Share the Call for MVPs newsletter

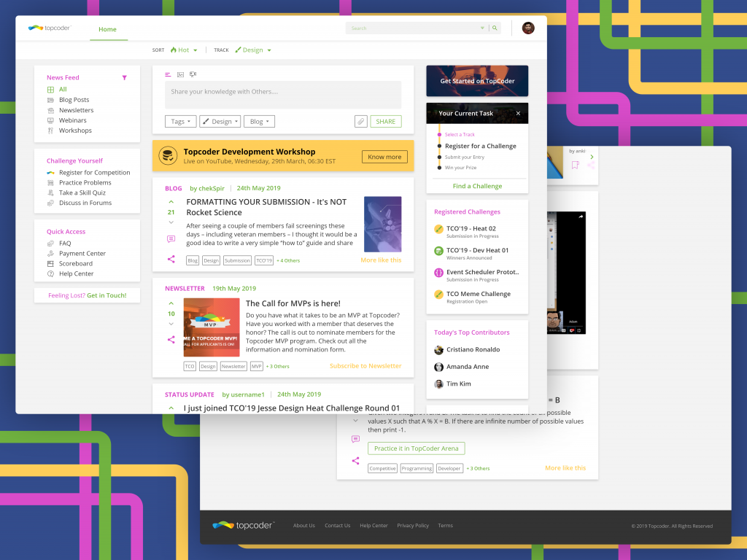tap(171, 340)
